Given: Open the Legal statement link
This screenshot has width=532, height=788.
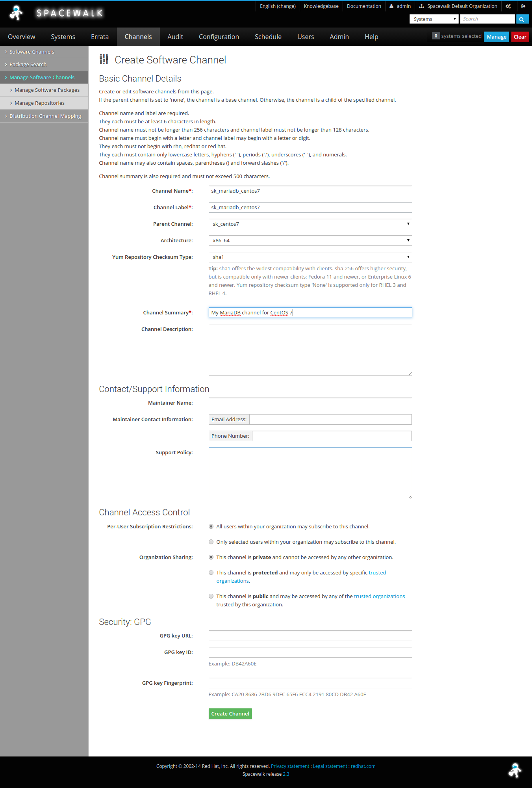Looking at the screenshot, I should 330,766.
